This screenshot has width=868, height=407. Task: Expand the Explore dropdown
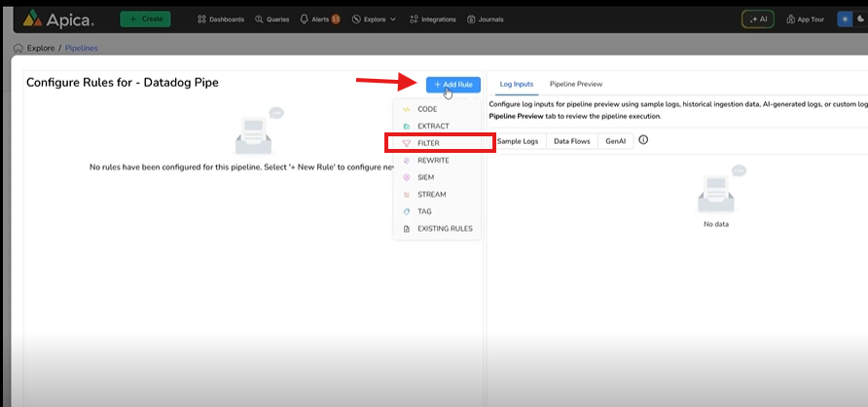coord(374,18)
